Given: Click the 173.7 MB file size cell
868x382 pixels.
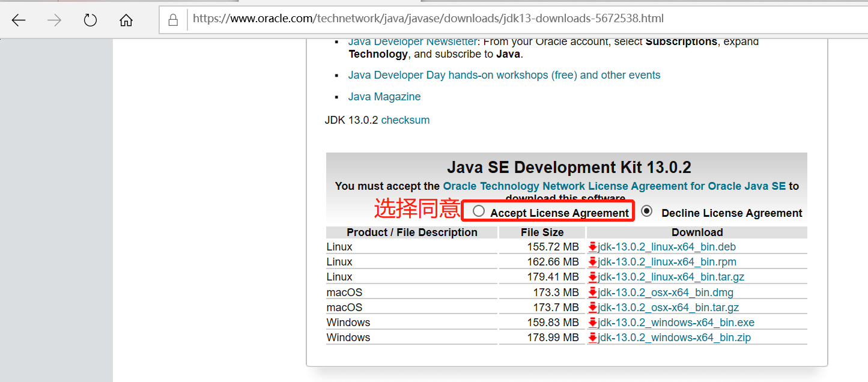Looking at the screenshot, I should point(542,308).
